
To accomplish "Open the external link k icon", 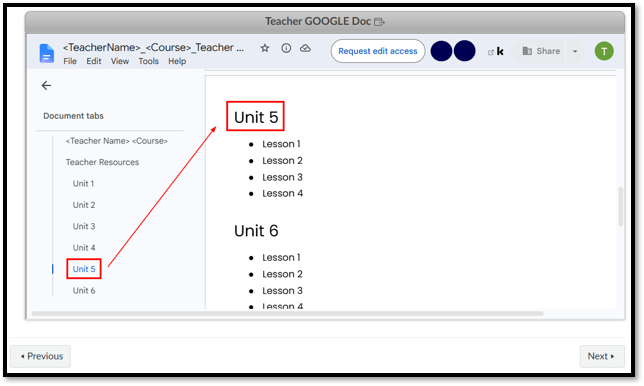I will pos(496,51).
